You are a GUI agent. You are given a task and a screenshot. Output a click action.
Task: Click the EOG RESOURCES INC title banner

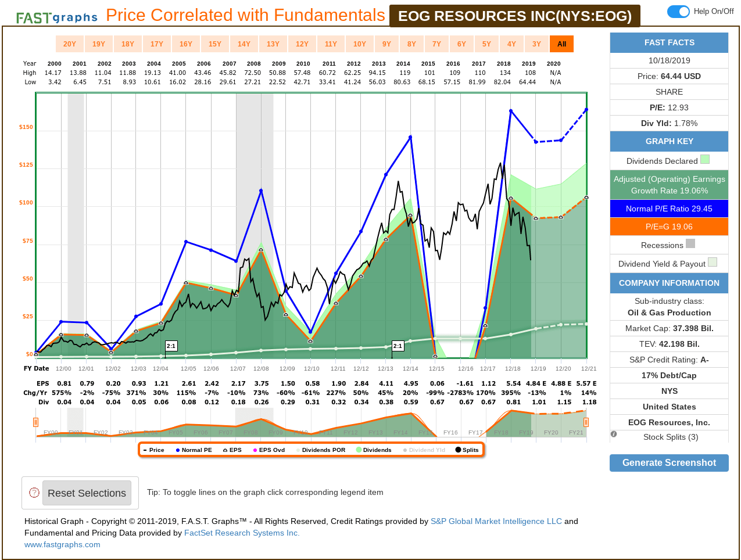[515, 16]
